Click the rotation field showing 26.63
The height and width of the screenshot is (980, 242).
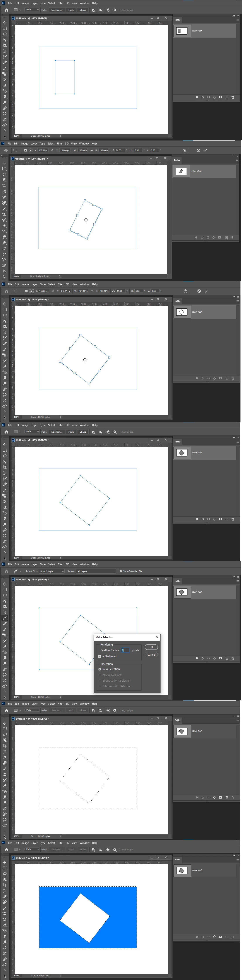pyautogui.click(x=120, y=150)
